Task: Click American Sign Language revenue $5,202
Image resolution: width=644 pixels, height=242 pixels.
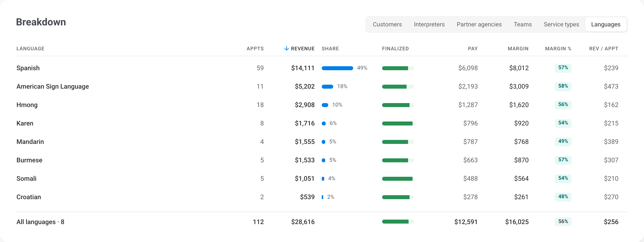Action: click(305, 87)
